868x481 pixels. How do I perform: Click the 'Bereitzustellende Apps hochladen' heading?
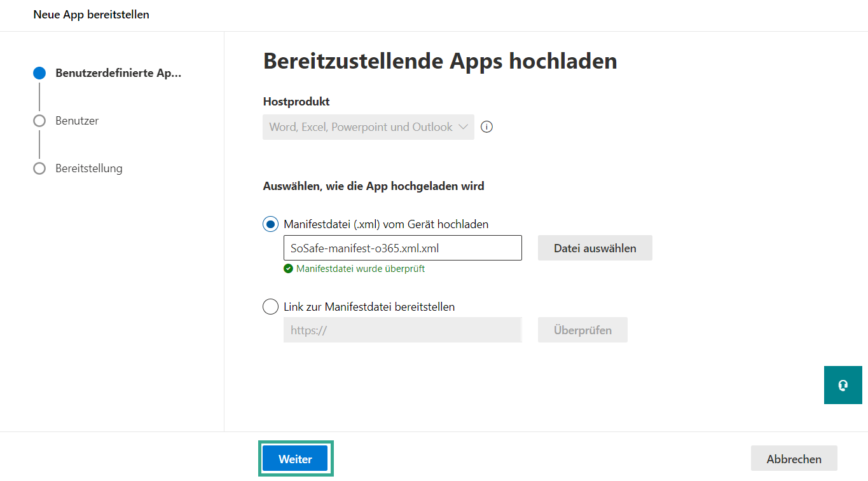(440, 61)
